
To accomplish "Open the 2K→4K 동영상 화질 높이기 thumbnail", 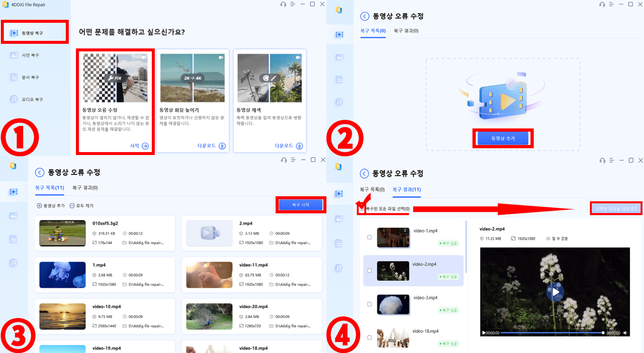I will [x=192, y=78].
